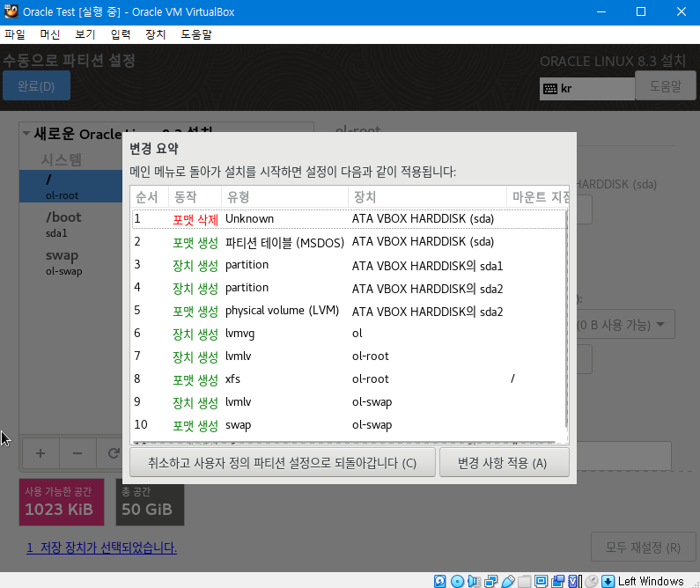Select row 2 파티션 테이블 (MSDOS)

tap(348, 242)
